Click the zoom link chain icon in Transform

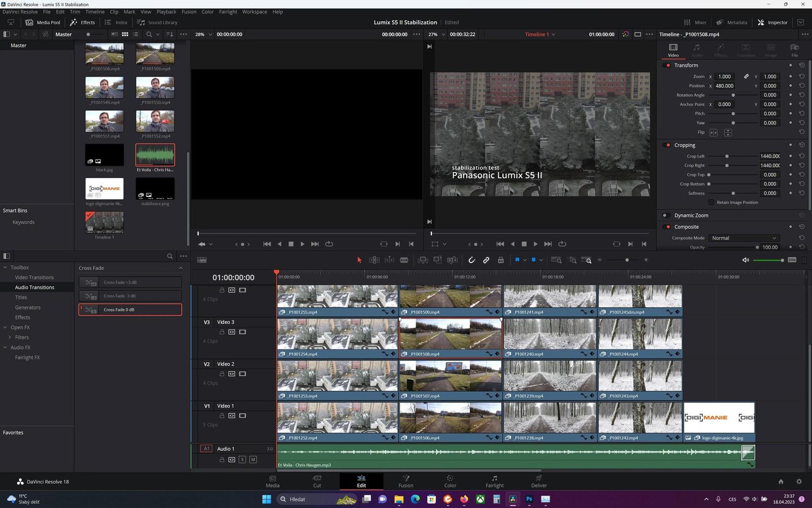(746, 77)
